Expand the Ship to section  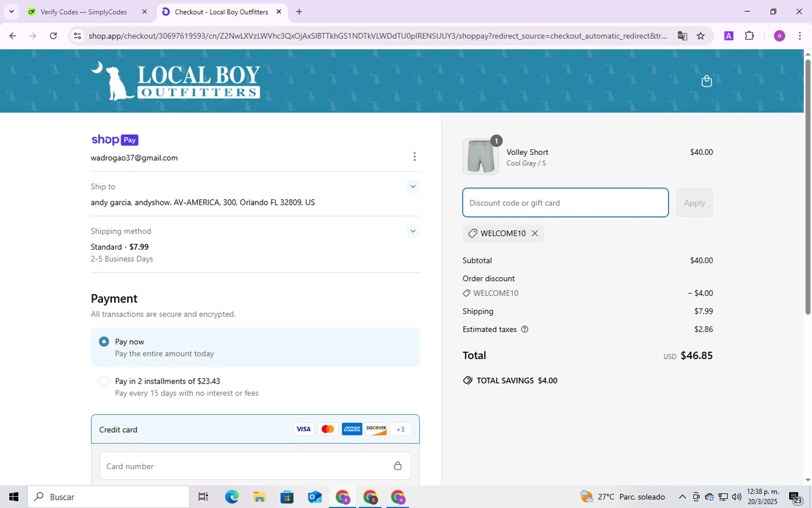click(x=413, y=186)
